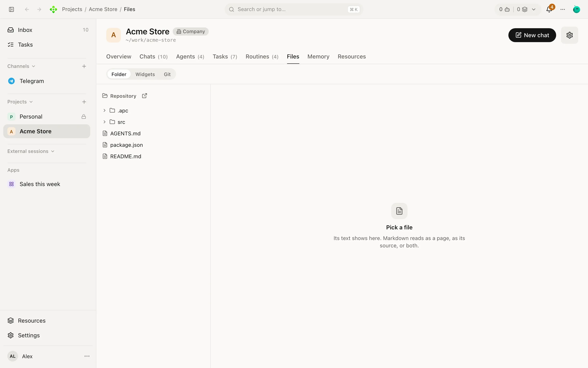Image resolution: width=588 pixels, height=368 pixels.
Task: Click the Acme Store orange A avatar
Action: [114, 35]
